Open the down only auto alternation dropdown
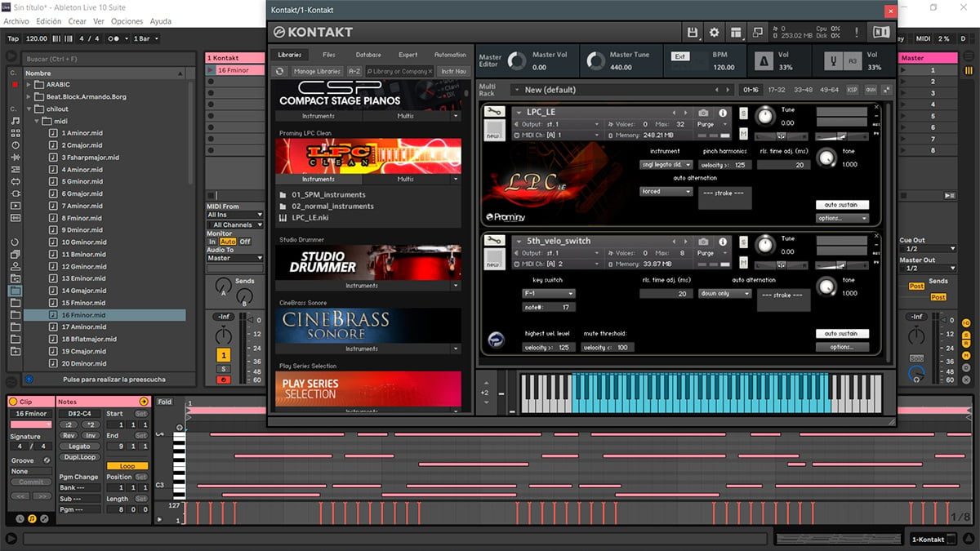The height and width of the screenshot is (551, 980). click(725, 293)
